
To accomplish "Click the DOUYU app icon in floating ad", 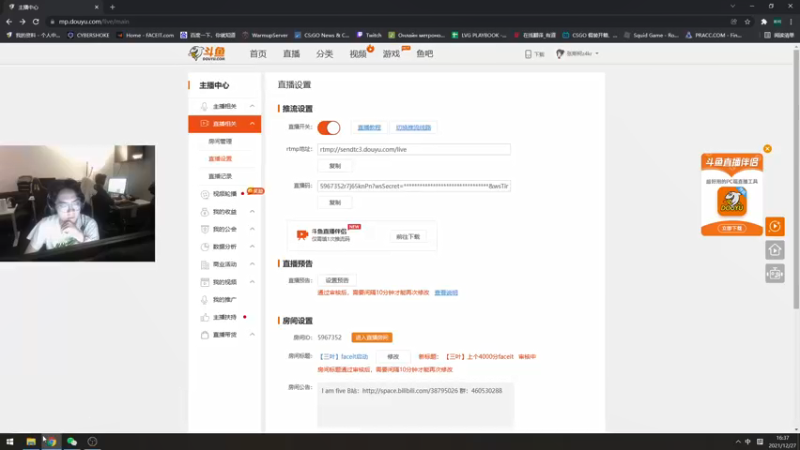I will point(732,201).
